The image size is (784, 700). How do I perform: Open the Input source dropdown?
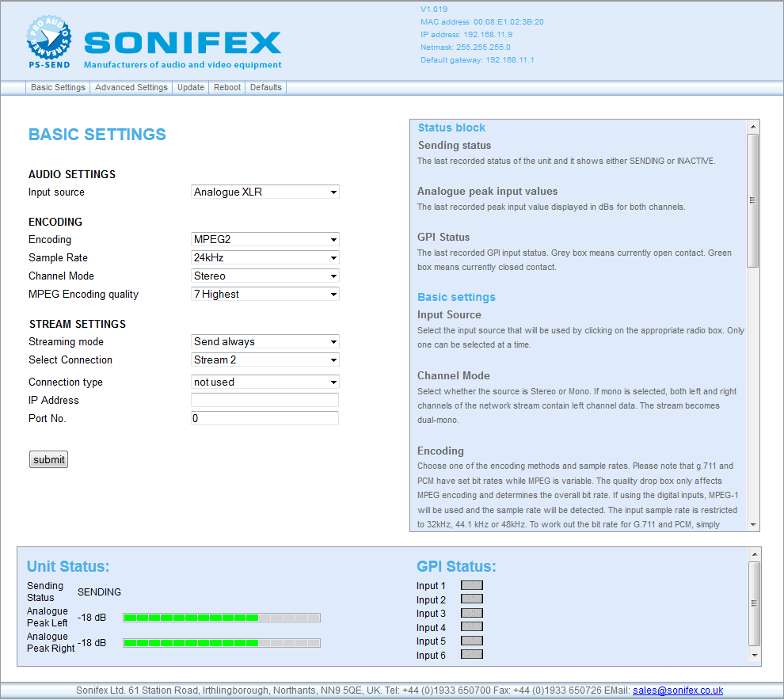point(265,192)
